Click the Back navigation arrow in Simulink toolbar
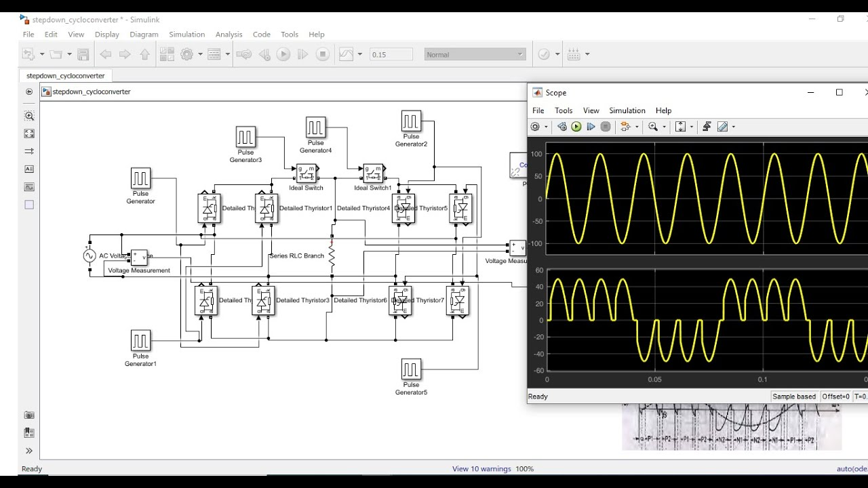Screen dimensions: 868x488 (x=106, y=54)
